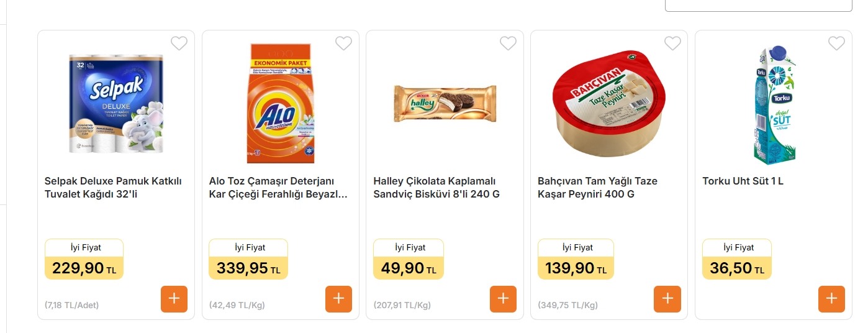Open Halley biscuit product photo

[445, 104]
